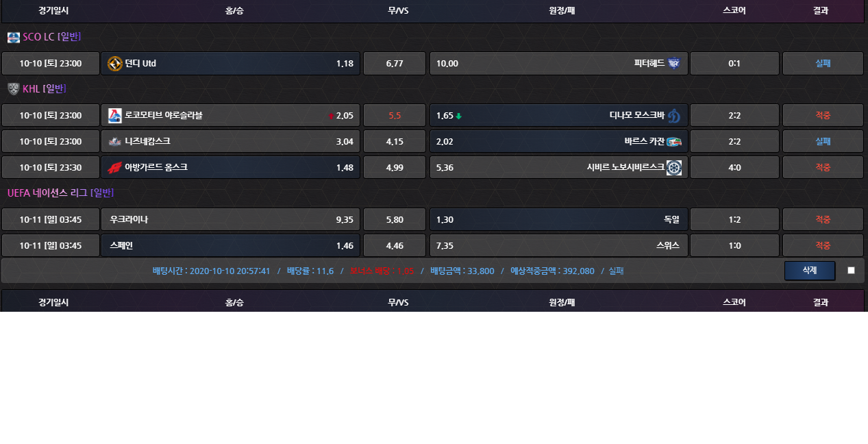Viewport: 868px width, 444px height.
Task: Click the red 5.5 draw odds cell
Action: pos(395,116)
